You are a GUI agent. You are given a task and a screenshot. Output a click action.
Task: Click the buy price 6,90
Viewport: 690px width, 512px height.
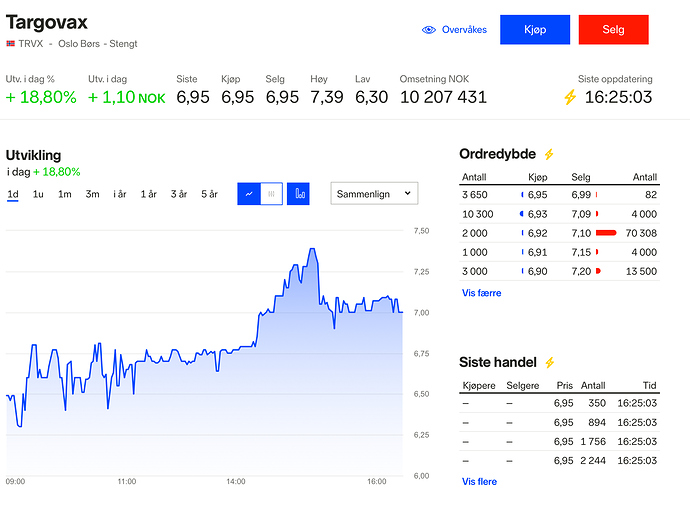tap(537, 271)
